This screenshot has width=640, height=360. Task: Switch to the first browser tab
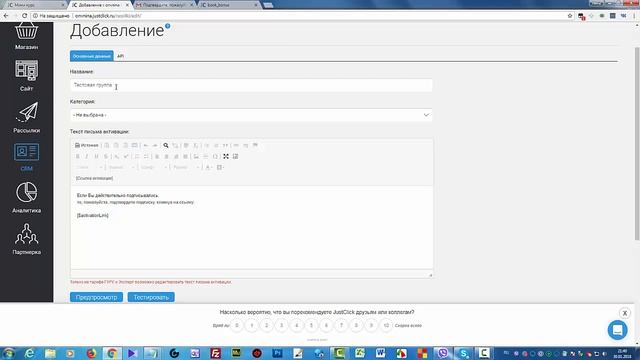pyautogui.click(x=35, y=5)
